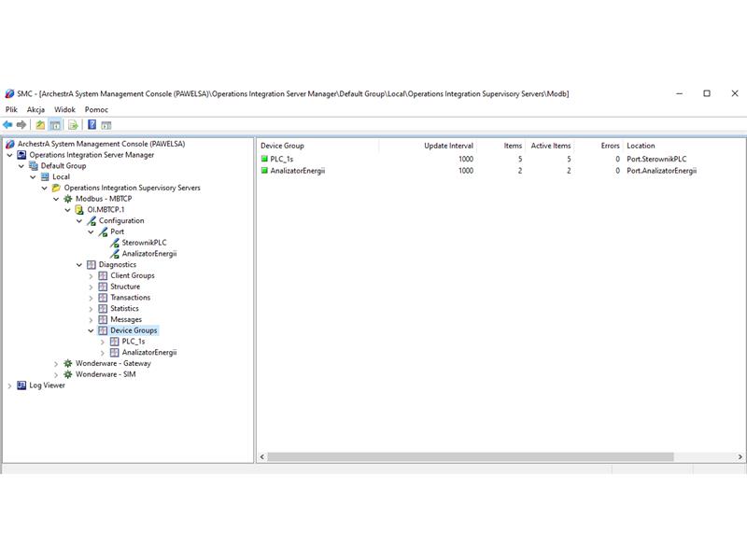747x560 pixels.
Task: Click the Forward arrow toolbar icon
Action: [21, 125]
